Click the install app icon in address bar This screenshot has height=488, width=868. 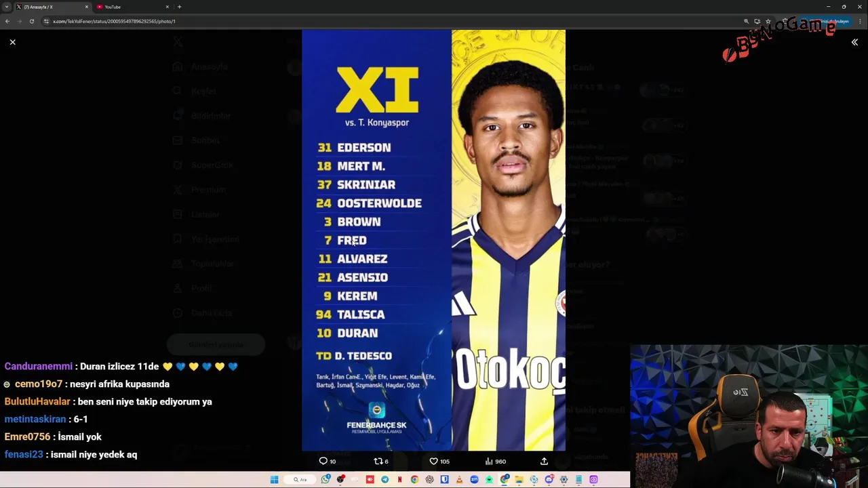pos(757,21)
